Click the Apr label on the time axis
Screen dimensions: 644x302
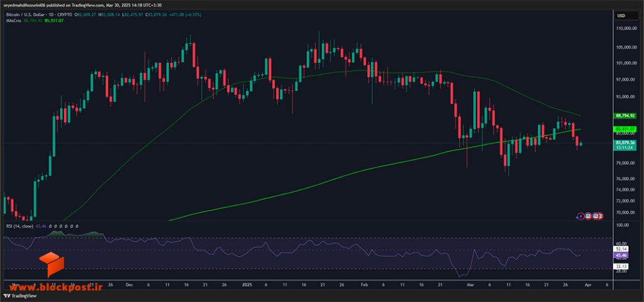coord(587,284)
